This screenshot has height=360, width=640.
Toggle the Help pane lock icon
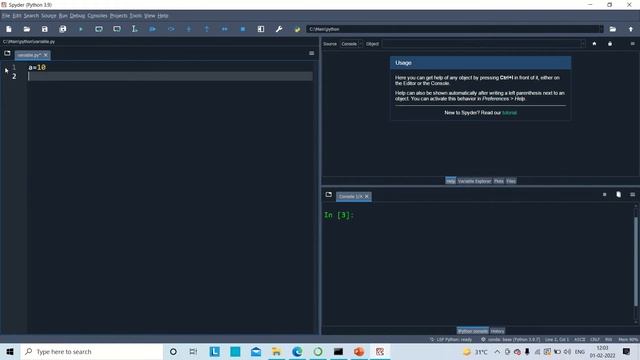tap(610, 44)
